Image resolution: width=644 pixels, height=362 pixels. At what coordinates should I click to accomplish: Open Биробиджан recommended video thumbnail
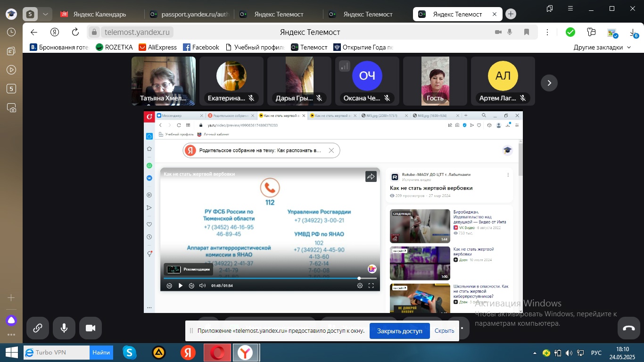click(x=420, y=226)
